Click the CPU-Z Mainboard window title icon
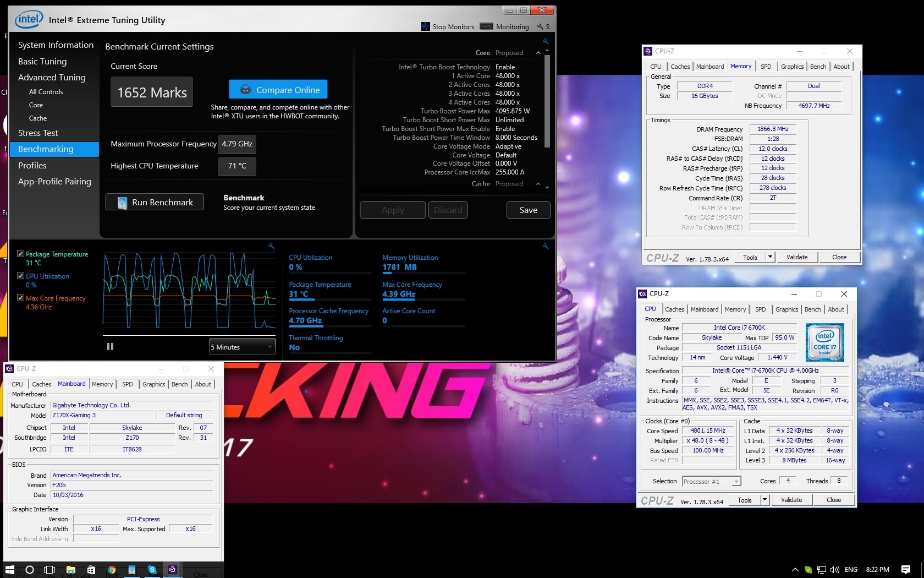The width and height of the screenshot is (924, 578). (x=10, y=369)
